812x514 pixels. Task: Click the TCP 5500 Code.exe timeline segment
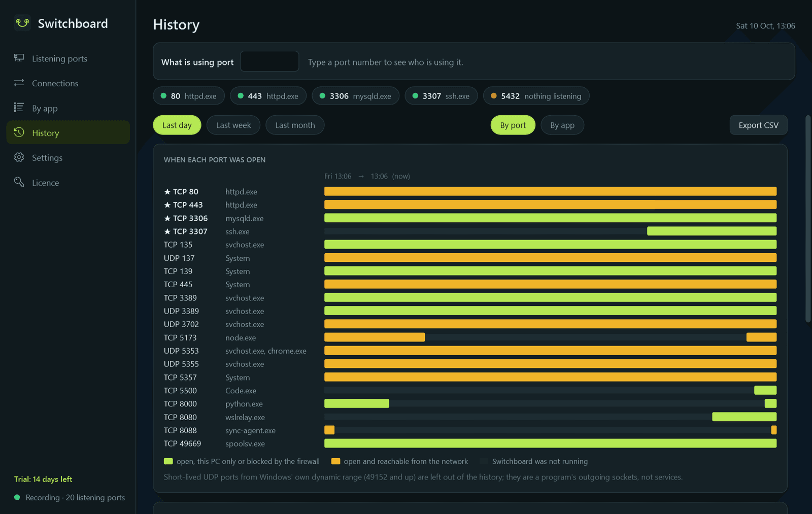[x=765, y=390]
